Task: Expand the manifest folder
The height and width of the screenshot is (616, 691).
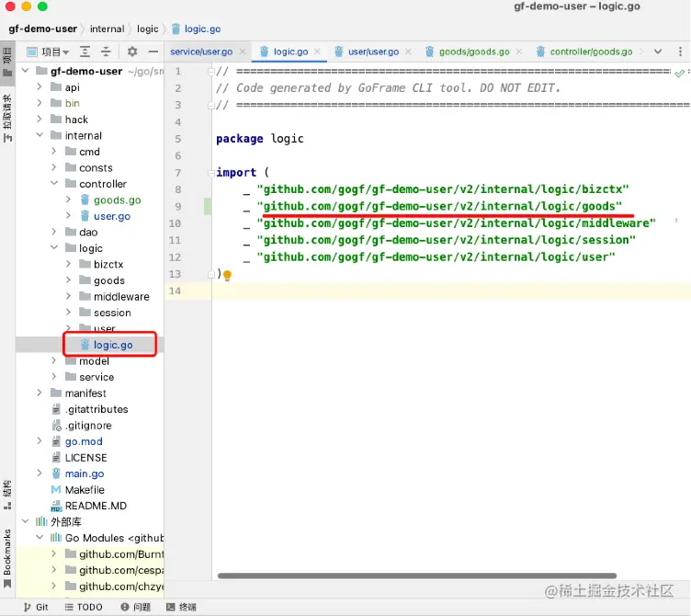Action: click(x=40, y=393)
